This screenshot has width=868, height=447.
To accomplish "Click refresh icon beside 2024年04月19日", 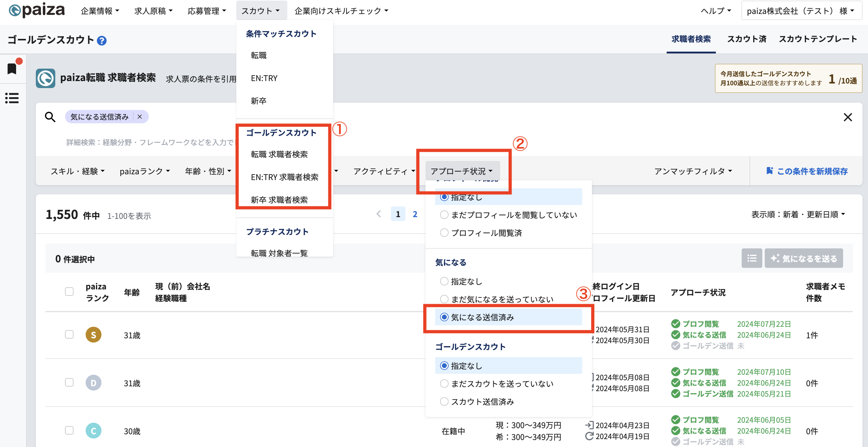I will [589, 436].
